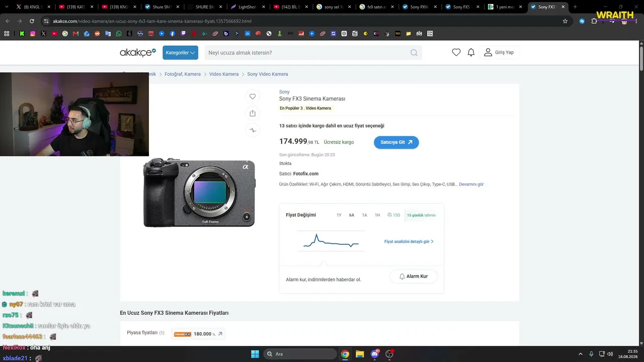This screenshot has height=362, width=644.
Task: Open the notifications bell in akakçe header
Action: pos(471,52)
